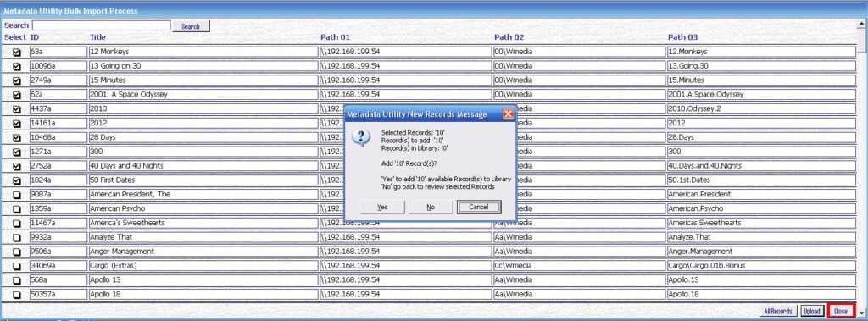Click Path 03 field Analyze.That
The width and height of the screenshot is (868, 321).
pyautogui.click(x=761, y=238)
